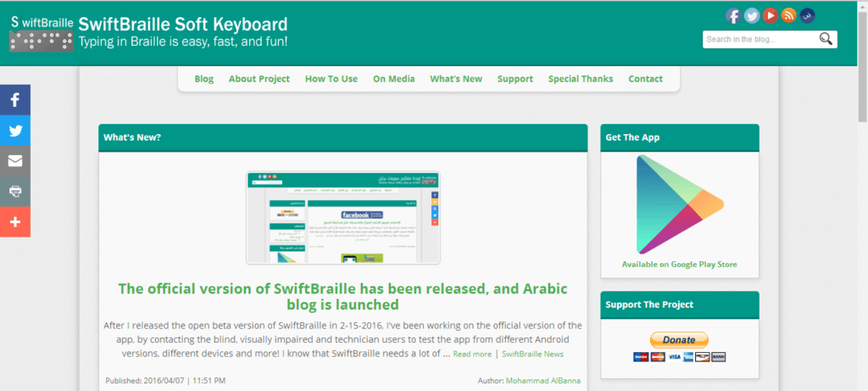The image size is (868, 391).
Task: Open the Blog menu item
Action: (x=203, y=79)
